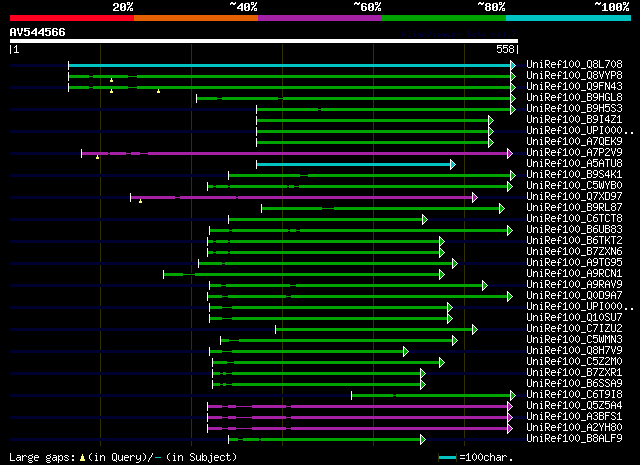Open the UniRef100_B9H5S3 hit
This screenshot has width=640, height=465.
point(574,108)
